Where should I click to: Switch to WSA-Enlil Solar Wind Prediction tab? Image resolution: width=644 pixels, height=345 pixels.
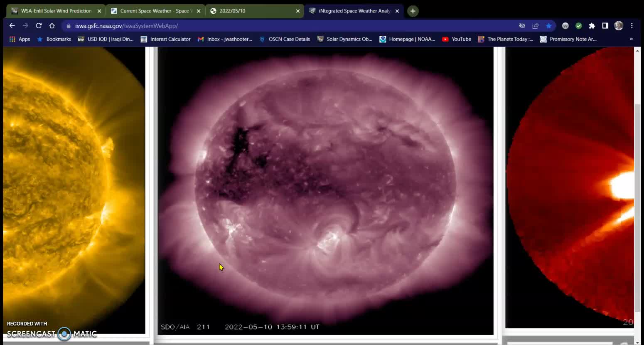[x=56, y=11]
